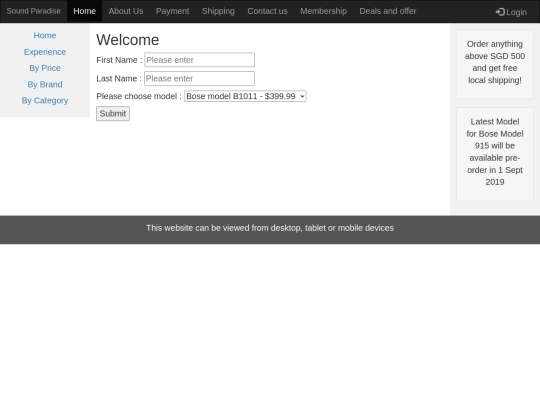Browse By Category in sidebar

click(x=45, y=101)
